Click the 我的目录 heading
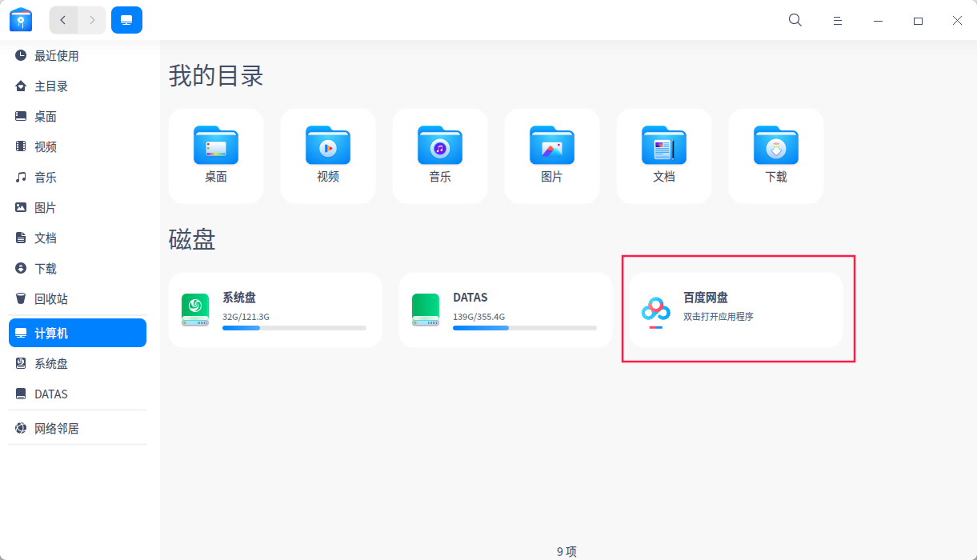The height and width of the screenshot is (560, 977). [216, 77]
